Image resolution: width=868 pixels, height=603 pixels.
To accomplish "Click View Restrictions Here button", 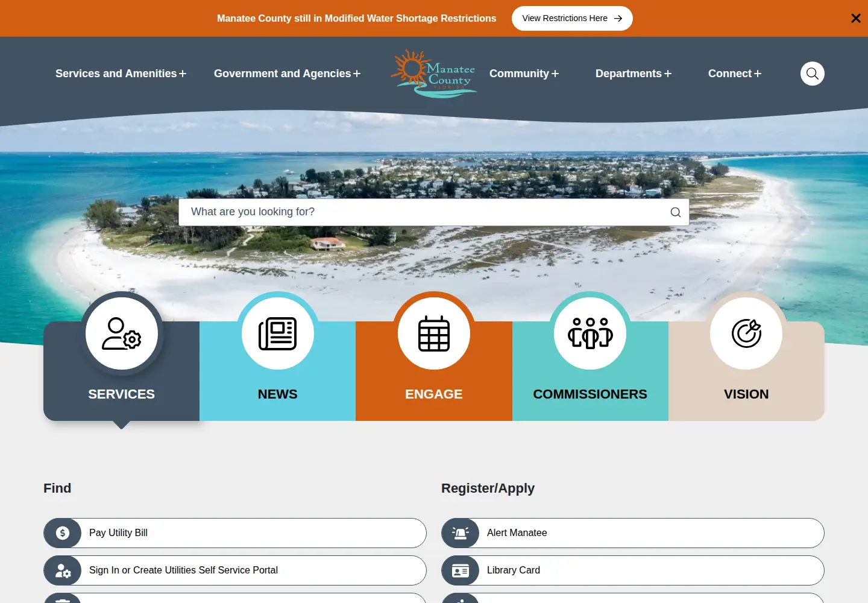I will 572,18.
